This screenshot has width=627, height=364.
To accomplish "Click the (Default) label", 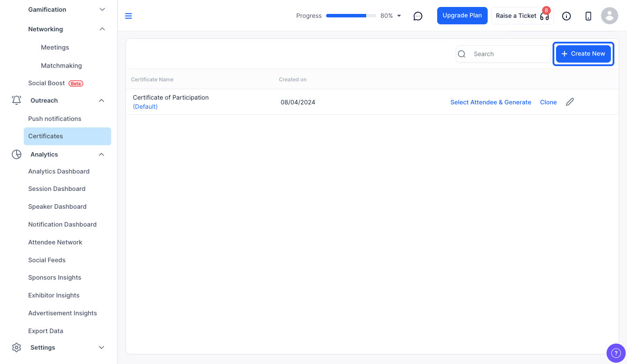I will tap(145, 107).
